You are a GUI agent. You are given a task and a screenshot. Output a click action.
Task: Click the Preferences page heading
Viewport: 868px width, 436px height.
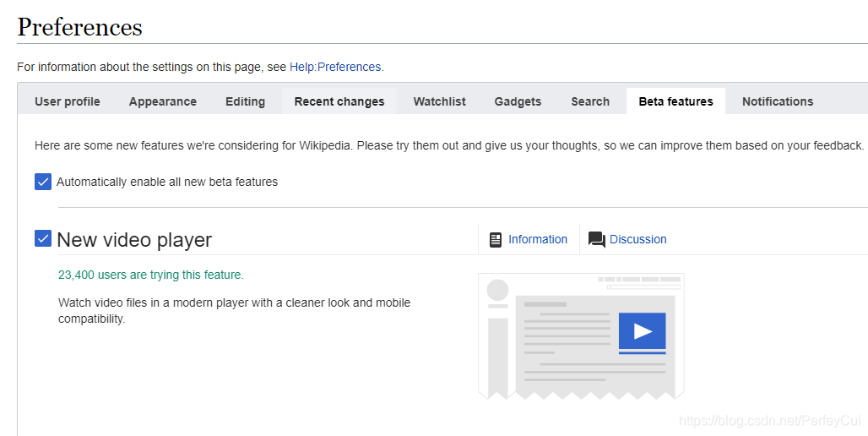click(x=79, y=27)
